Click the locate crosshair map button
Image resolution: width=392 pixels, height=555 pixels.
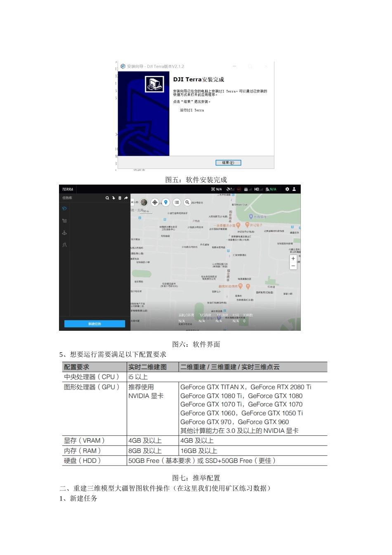pos(155,202)
